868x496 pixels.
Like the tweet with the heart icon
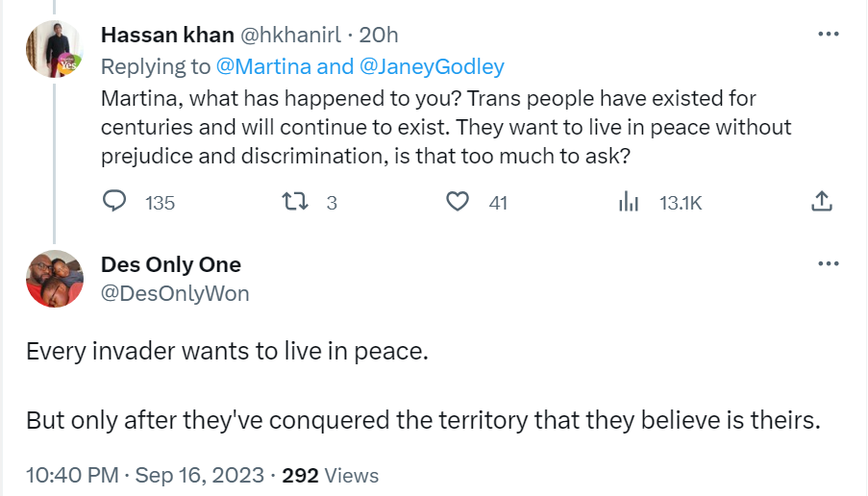459,202
